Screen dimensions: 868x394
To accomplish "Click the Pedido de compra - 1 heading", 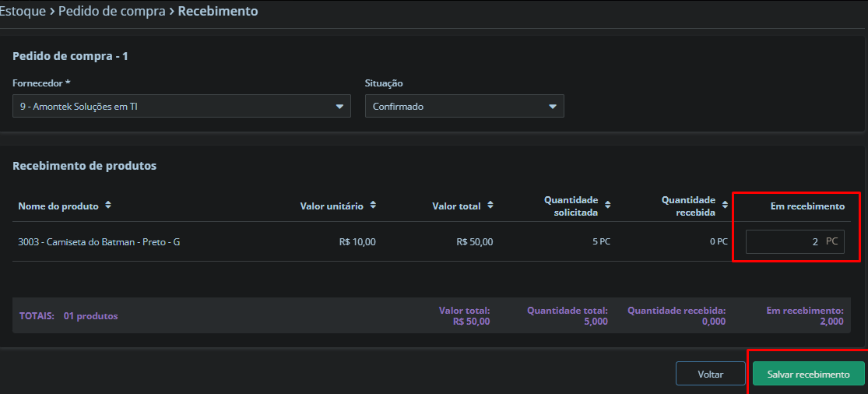I will point(70,56).
